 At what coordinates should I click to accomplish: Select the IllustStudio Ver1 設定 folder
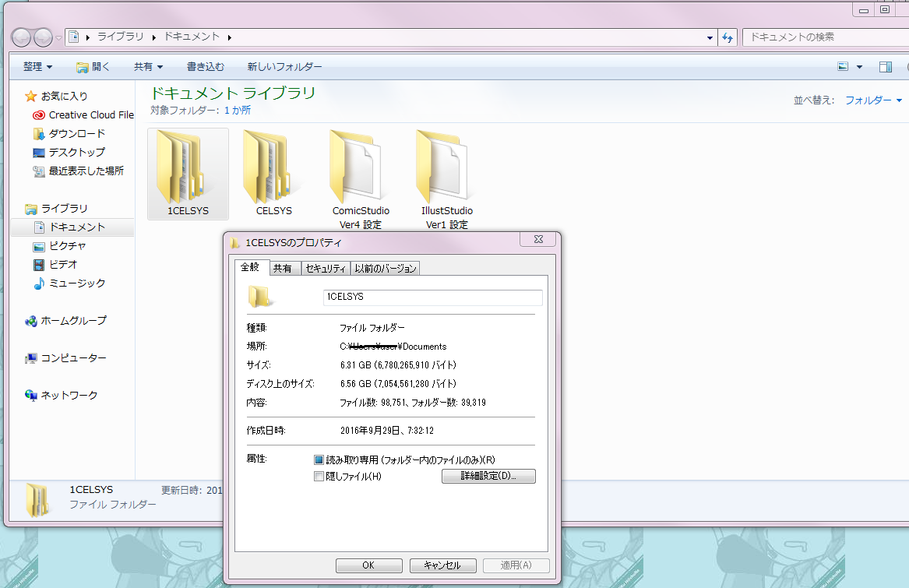click(x=446, y=180)
